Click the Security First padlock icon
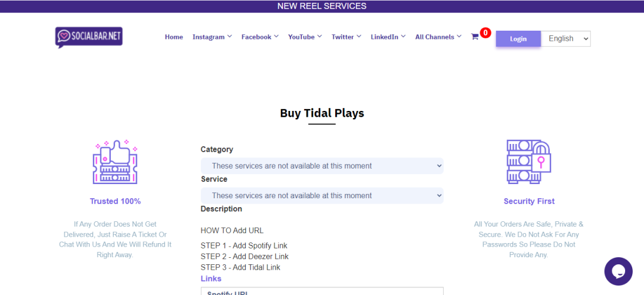This screenshot has height=295, width=644. [x=529, y=162]
